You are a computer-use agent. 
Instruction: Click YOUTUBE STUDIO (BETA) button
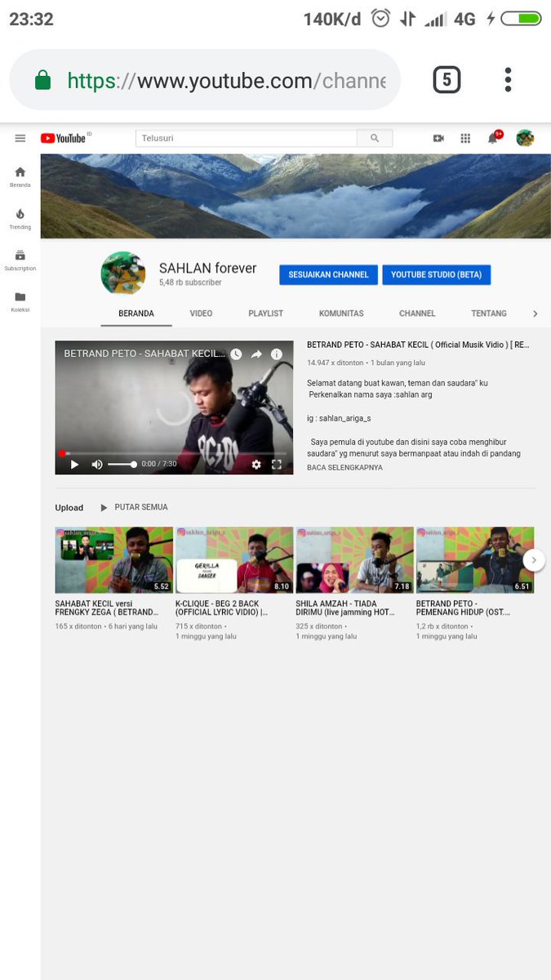437,274
